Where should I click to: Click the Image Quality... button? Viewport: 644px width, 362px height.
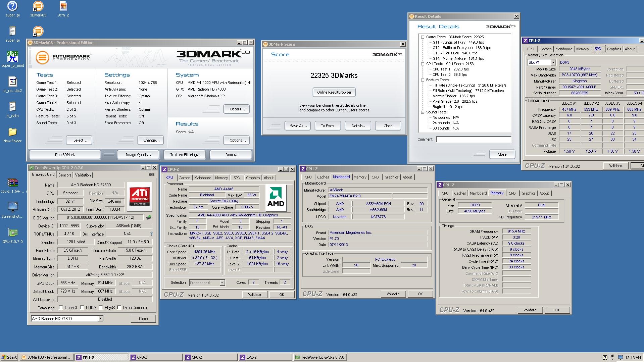tap(139, 155)
